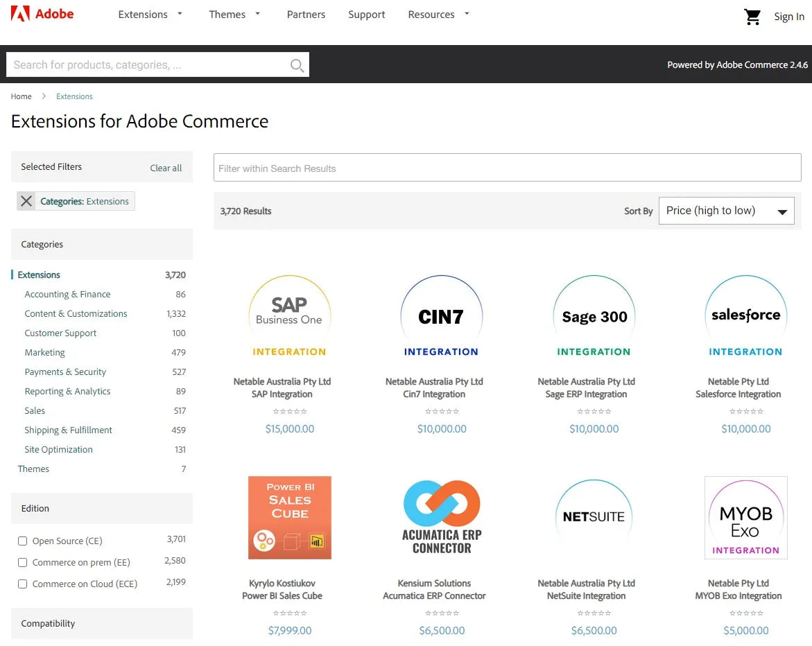
Task: Open Themes in top navigation
Action: [227, 15]
